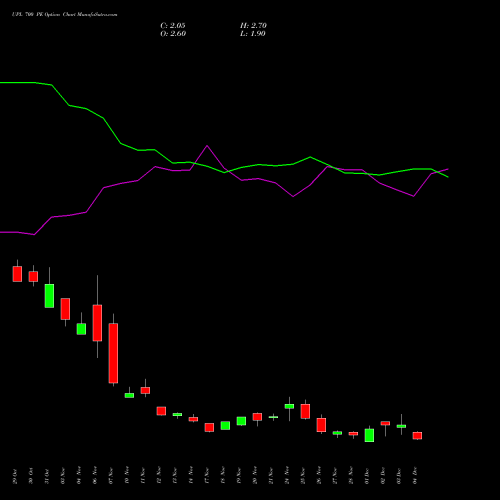The width and height of the screenshot is (500, 500).
Task: Select the '07 Nov' date label
Action: coord(111,476)
